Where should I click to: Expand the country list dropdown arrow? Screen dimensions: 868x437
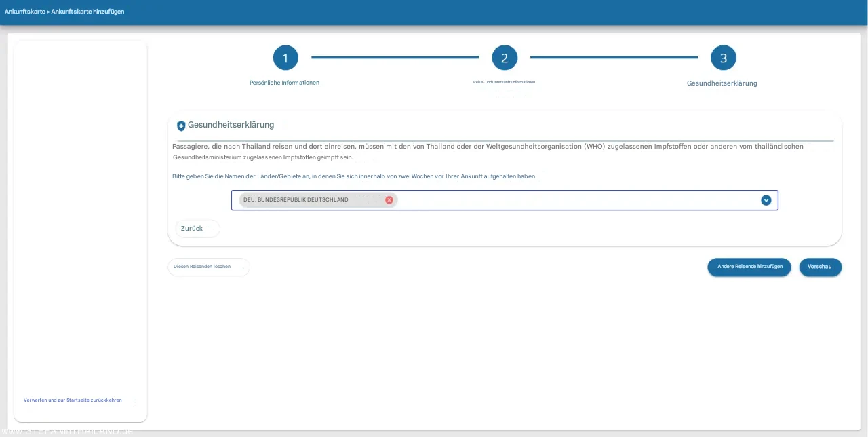pyautogui.click(x=766, y=200)
